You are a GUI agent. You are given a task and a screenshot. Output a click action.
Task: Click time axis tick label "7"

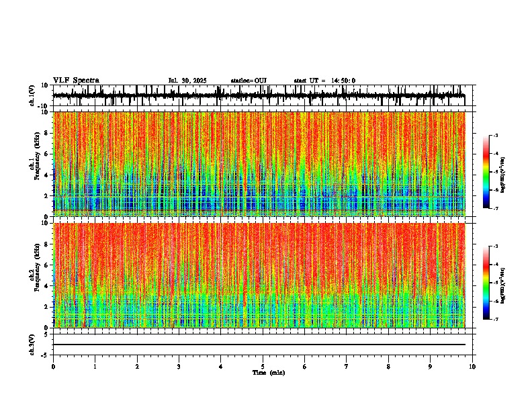click(347, 367)
